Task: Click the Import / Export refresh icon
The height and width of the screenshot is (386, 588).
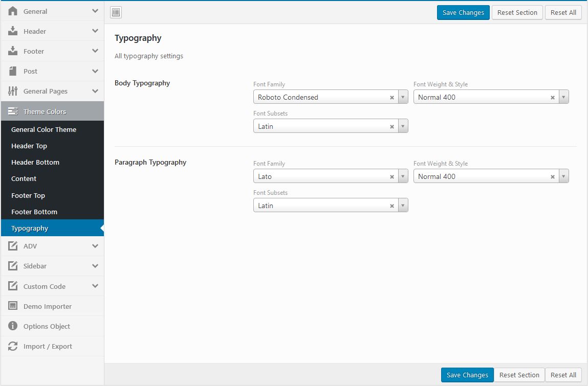Action: (13, 346)
